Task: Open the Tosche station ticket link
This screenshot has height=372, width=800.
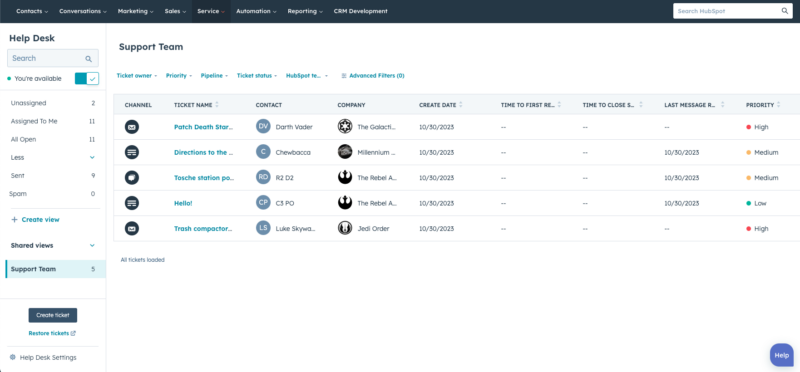Action: 204,178
